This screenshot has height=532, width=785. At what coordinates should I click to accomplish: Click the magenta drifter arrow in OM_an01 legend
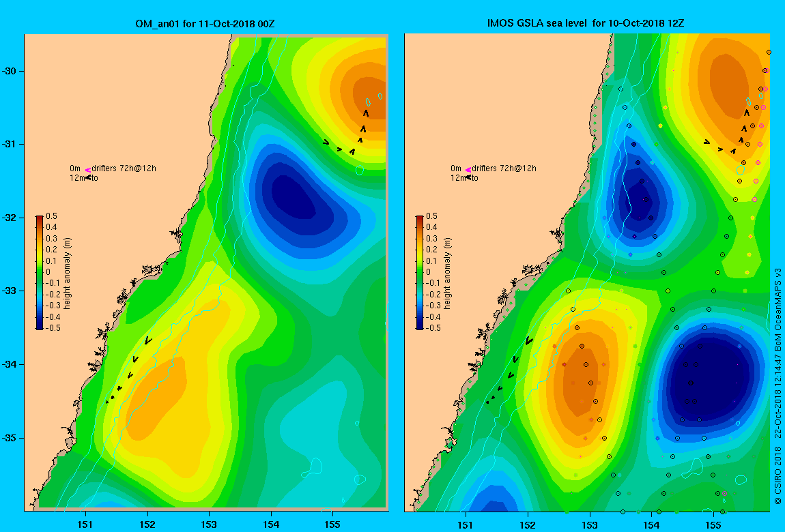click(87, 170)
